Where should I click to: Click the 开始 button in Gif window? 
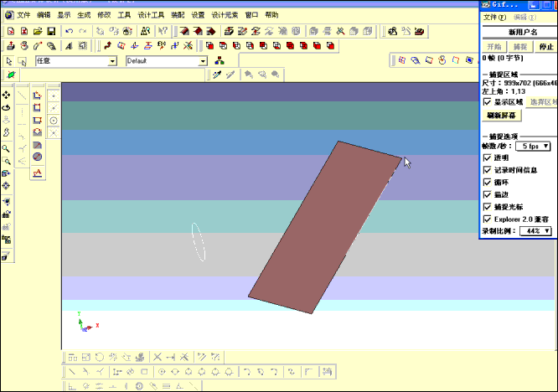coord(494,47)
